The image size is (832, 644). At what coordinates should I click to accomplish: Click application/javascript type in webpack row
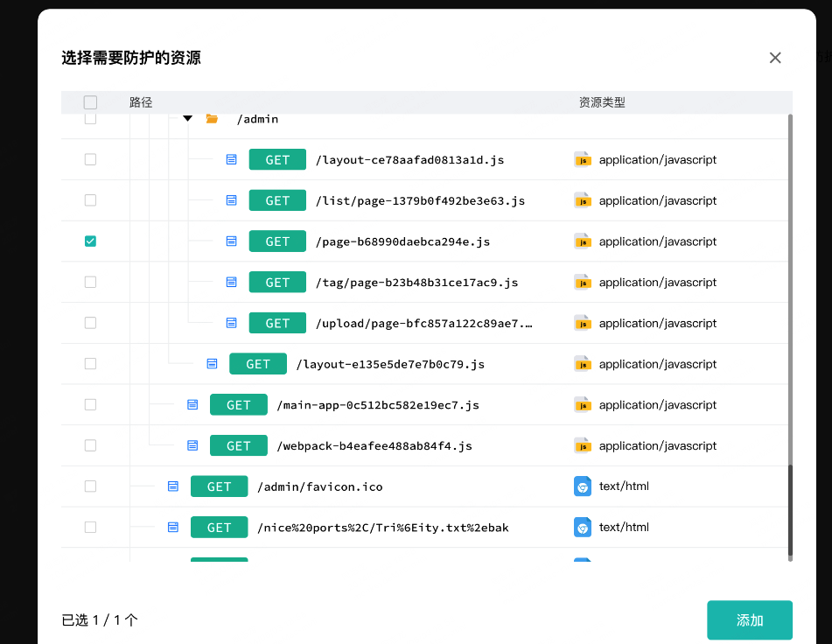[658, 445]
